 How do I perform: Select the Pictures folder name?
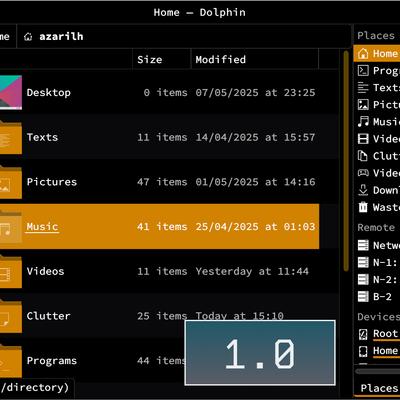pos(52,182)
